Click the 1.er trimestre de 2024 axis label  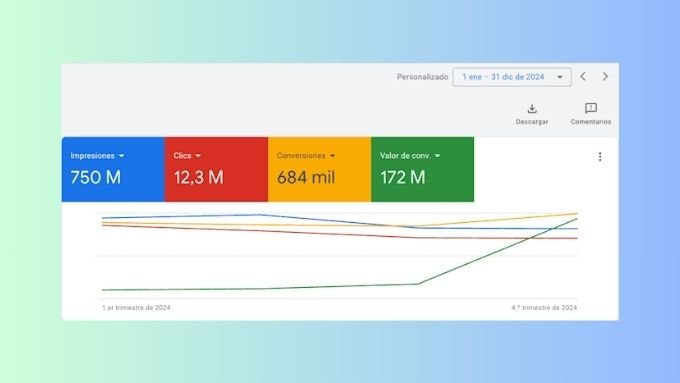pyautogui.click(x=136, y=308)
